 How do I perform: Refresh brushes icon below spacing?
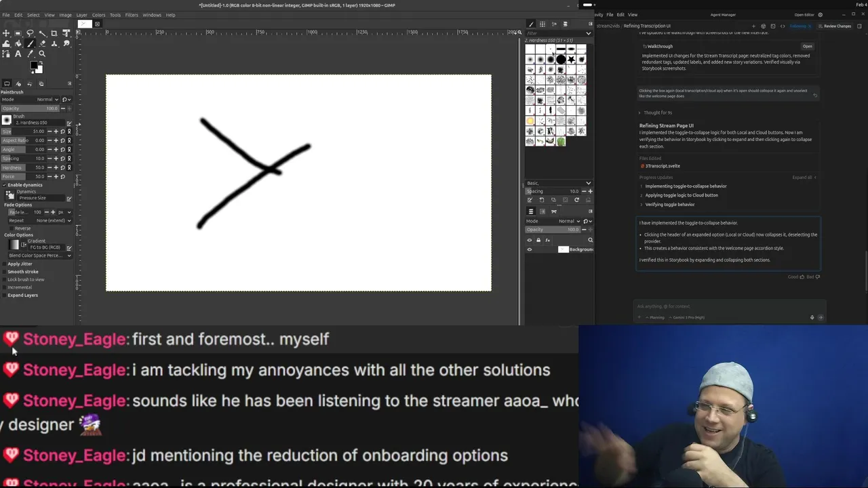pyautogui.click(x=576, y=200)
